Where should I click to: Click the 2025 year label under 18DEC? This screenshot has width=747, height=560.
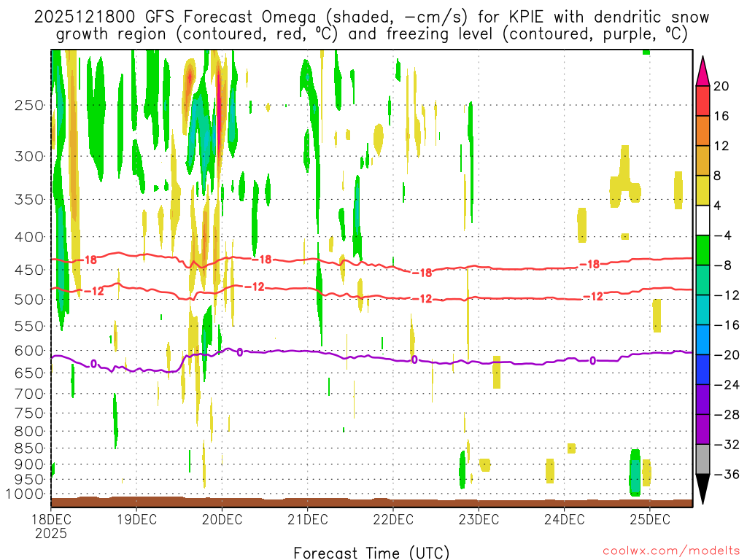51,533
